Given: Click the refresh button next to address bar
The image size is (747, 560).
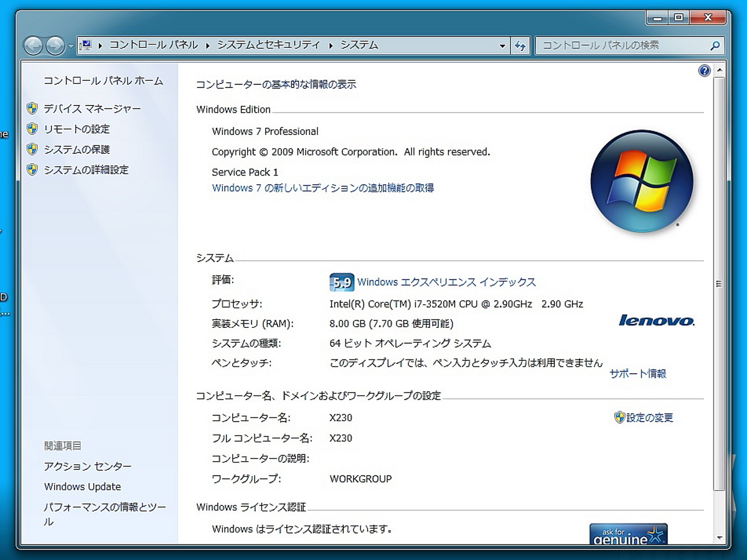Looking at the screenshot, I should tap(520, 45).
